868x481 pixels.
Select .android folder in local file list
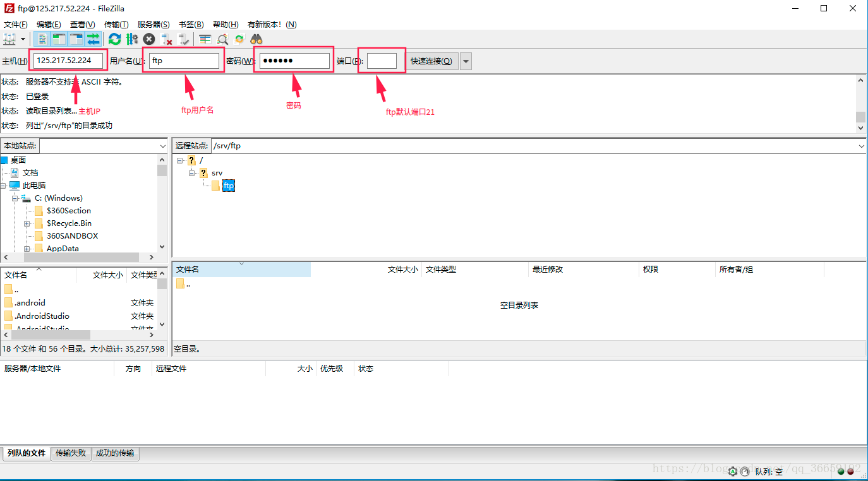[30, 303]
